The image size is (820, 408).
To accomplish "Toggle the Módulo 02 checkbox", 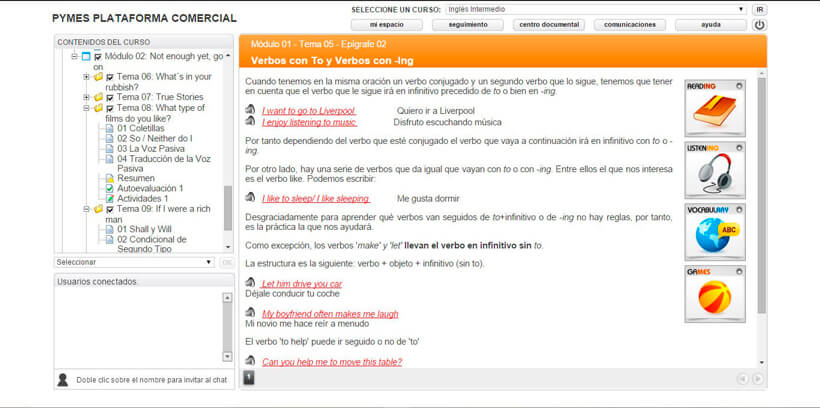I will tap(98, 56).
